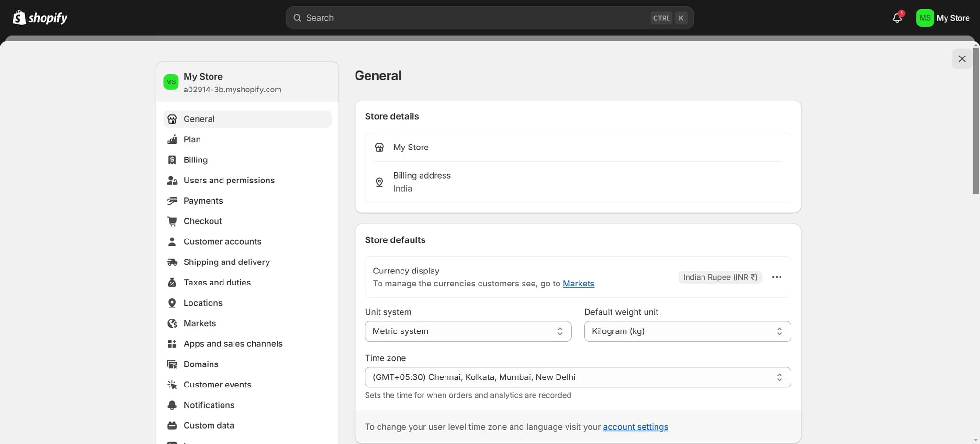Click the Markets globe icon

(x=172, y=323)
